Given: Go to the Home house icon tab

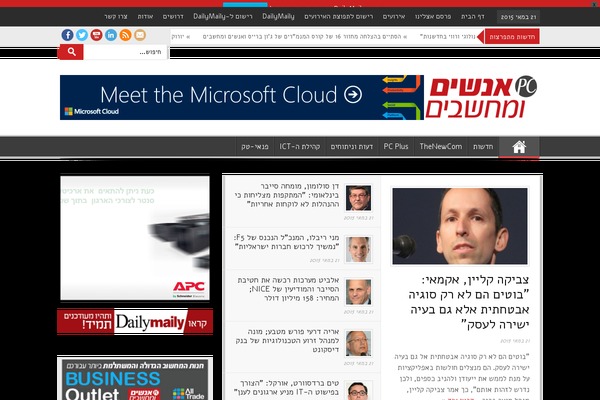Looking at the screenshot, I should [x=519, y=147].
